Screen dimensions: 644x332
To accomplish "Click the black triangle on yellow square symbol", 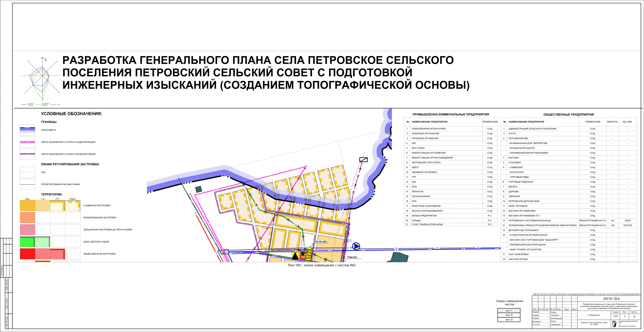I will [x=295, y=256].
